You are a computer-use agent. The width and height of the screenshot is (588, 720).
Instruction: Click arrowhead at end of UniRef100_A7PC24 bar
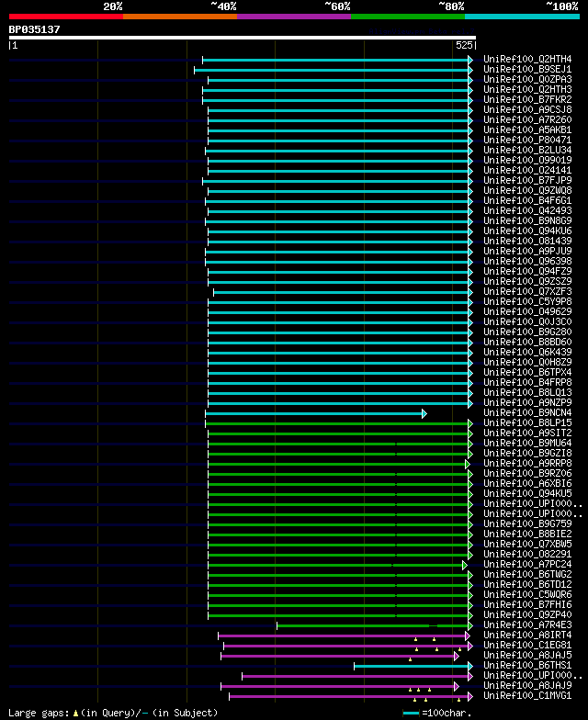[x=465, y=566]
